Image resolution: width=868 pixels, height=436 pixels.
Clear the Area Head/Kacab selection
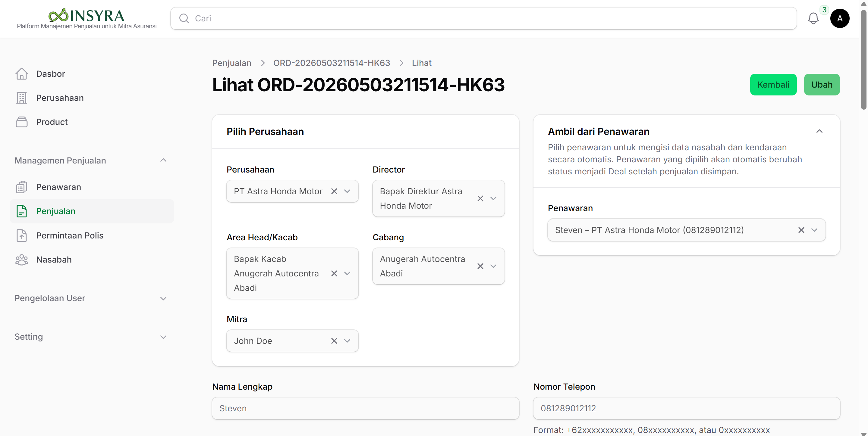tap(334, 273)
